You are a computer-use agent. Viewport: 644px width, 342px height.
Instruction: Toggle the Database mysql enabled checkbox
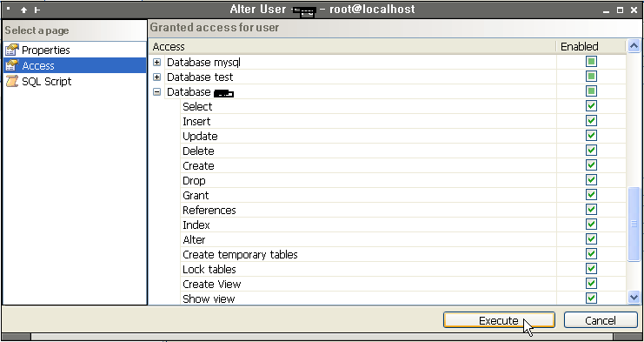point(591,62)
